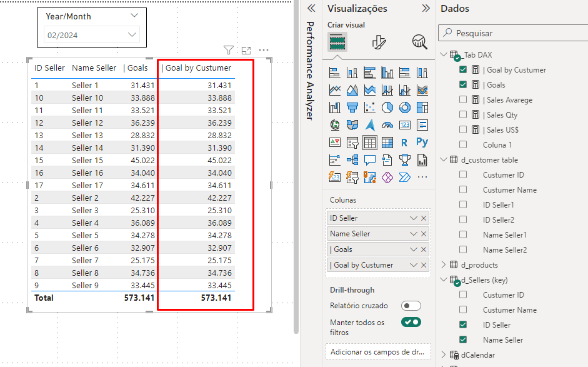Get more visuals via ellipsis in gallery
Viewport: 588px width, 367px height.
point(422,177)
